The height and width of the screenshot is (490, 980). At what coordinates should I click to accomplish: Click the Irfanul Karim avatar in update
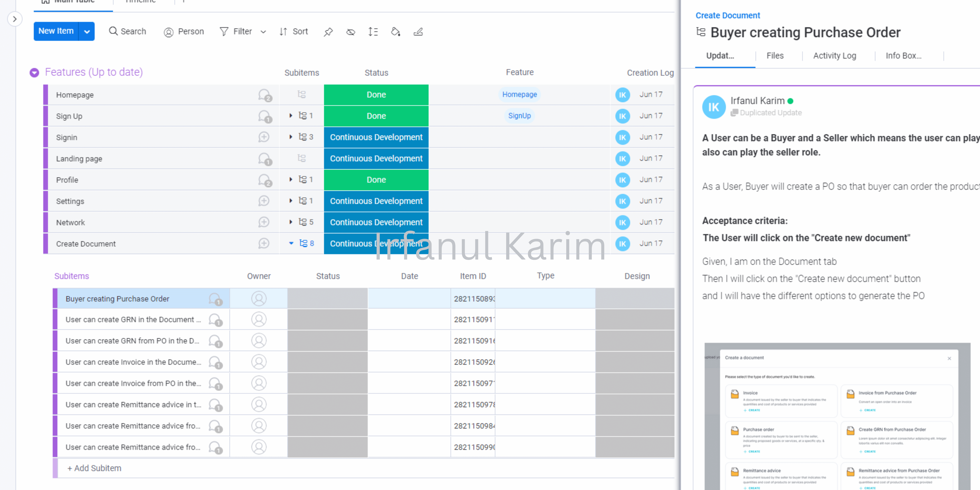tap(714, 107)
